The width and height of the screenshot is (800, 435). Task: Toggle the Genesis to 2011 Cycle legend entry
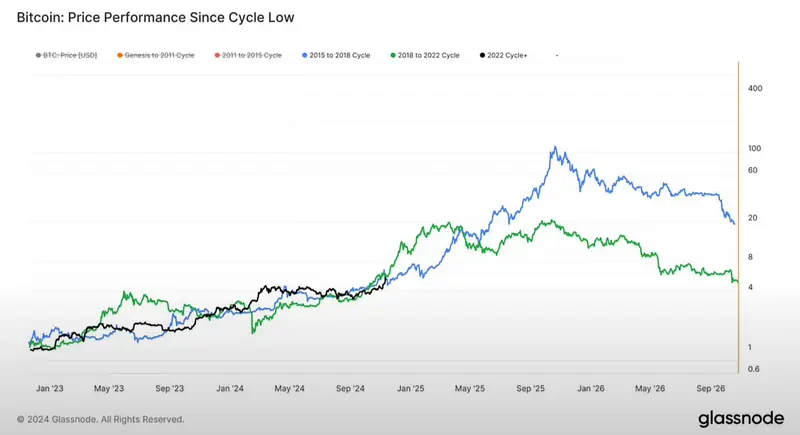click(156, 55)
